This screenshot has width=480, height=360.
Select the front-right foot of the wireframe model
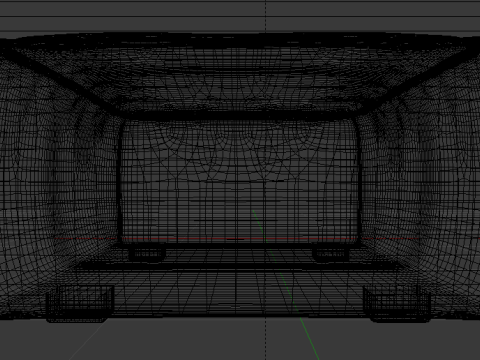tap(397, 304)
